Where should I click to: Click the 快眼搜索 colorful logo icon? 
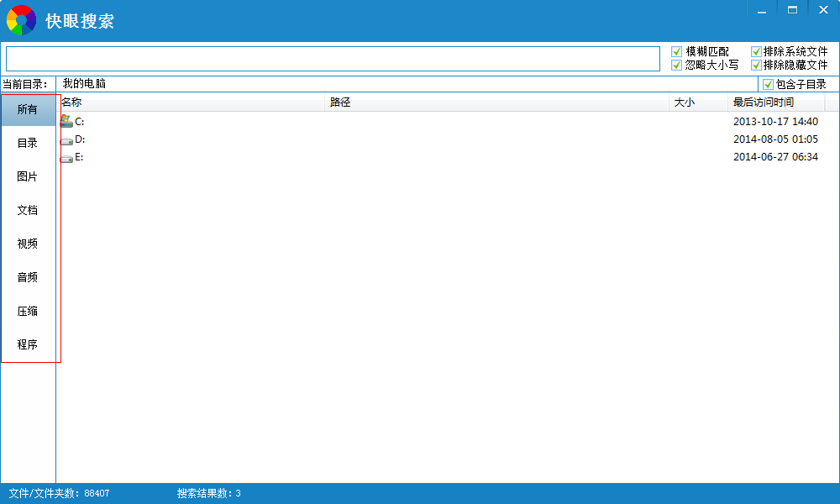coord(22,20)
